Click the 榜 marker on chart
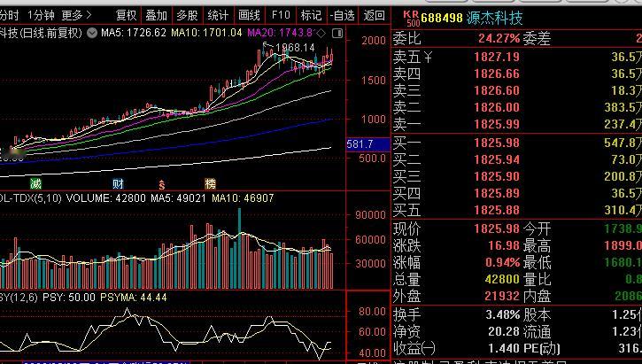The width and height of the screenshot is (642, 364). click(x=211, y=183)
